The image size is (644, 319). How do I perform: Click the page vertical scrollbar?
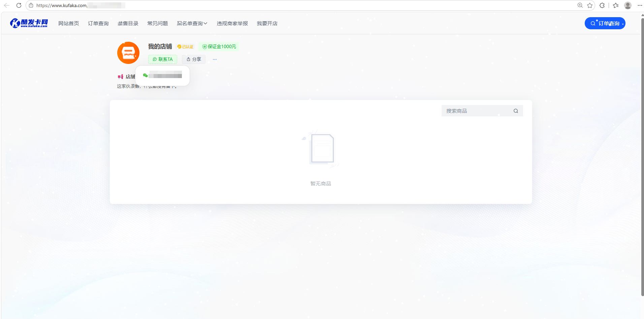[x=642, y=157]
